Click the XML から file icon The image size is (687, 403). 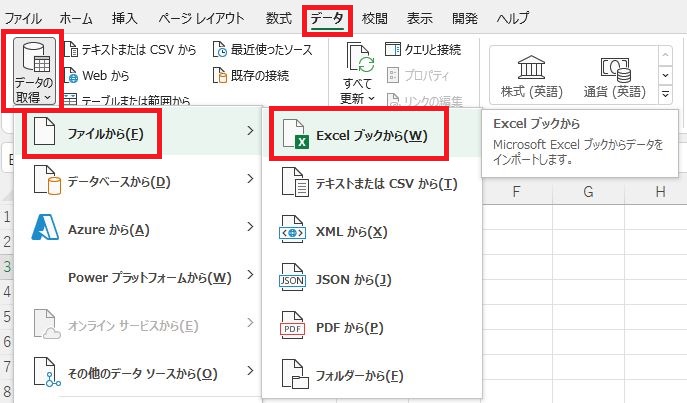click(293, 231)
